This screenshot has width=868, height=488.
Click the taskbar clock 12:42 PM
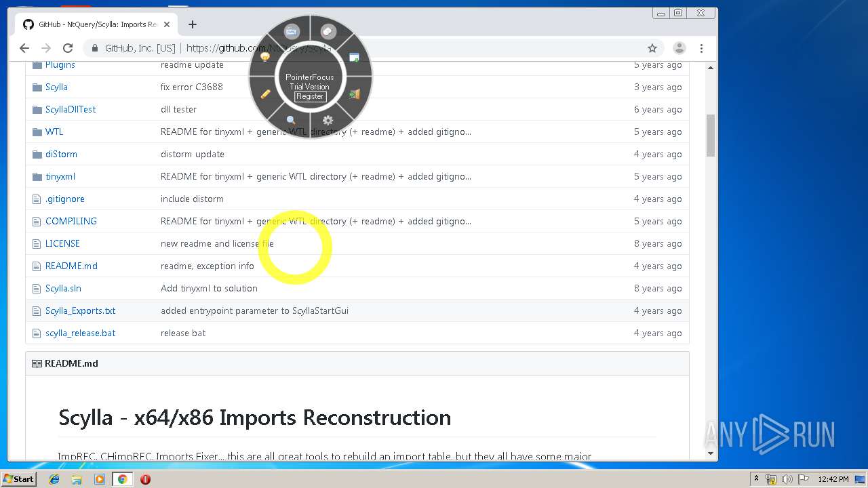click(x=833, y=479)
